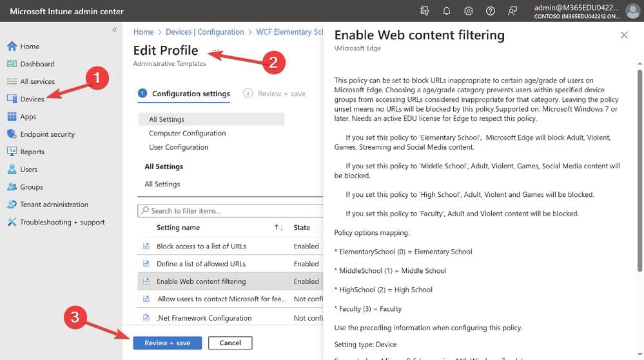
Task: Open Devices in the left navigation
Action: click(32, 99)
